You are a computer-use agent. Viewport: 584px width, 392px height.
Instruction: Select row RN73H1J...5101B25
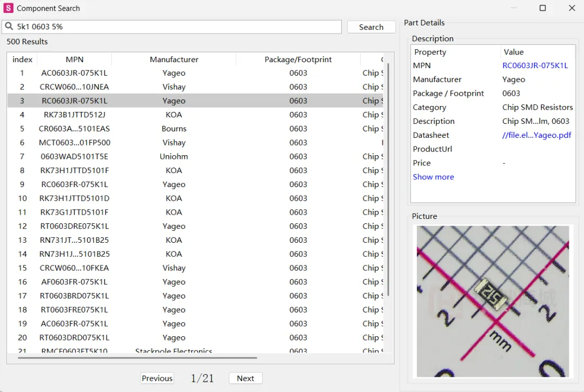(196, 254)
